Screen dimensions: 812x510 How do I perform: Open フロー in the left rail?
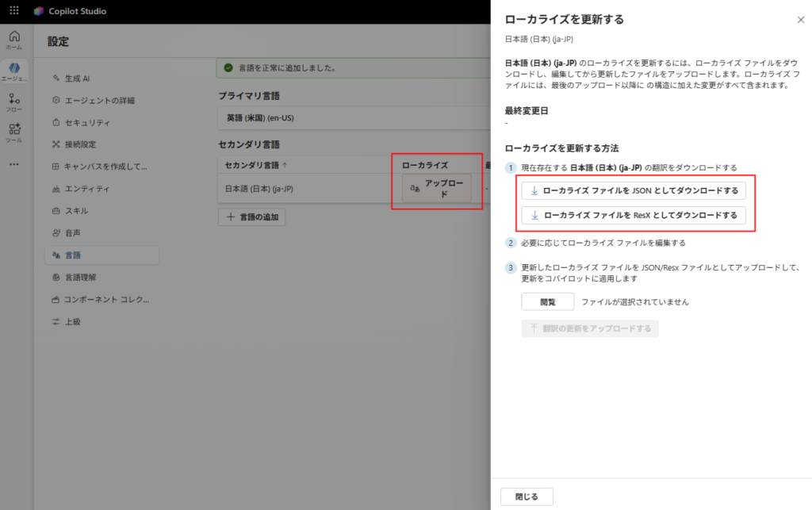(x=14, y=102)
